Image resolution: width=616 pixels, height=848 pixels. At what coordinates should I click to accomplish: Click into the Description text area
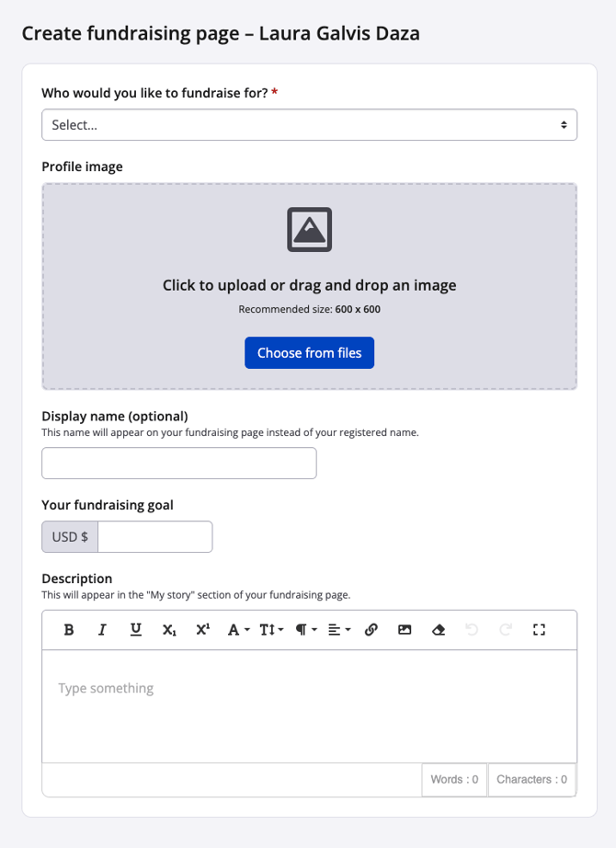309,706
